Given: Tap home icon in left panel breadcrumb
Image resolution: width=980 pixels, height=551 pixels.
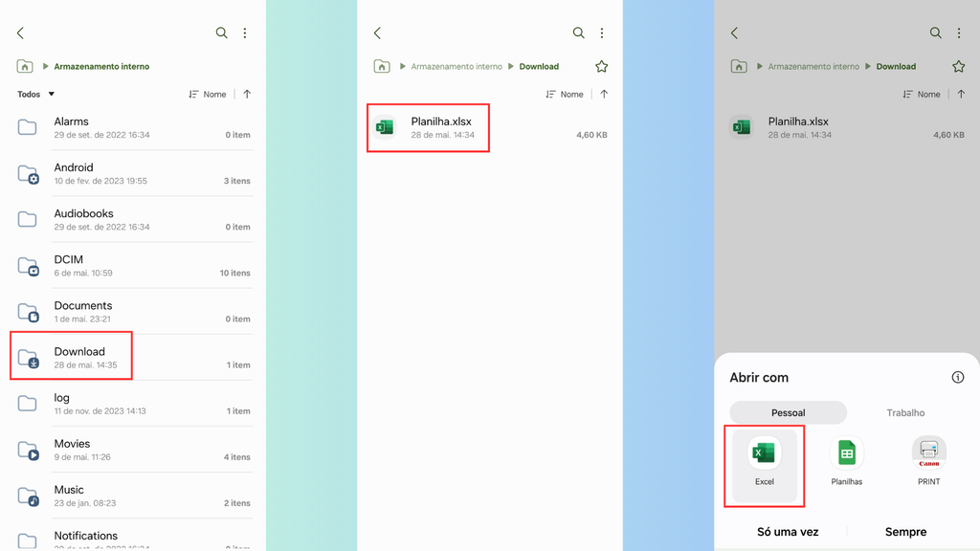Looking at the screenshot, I should 25,66.
